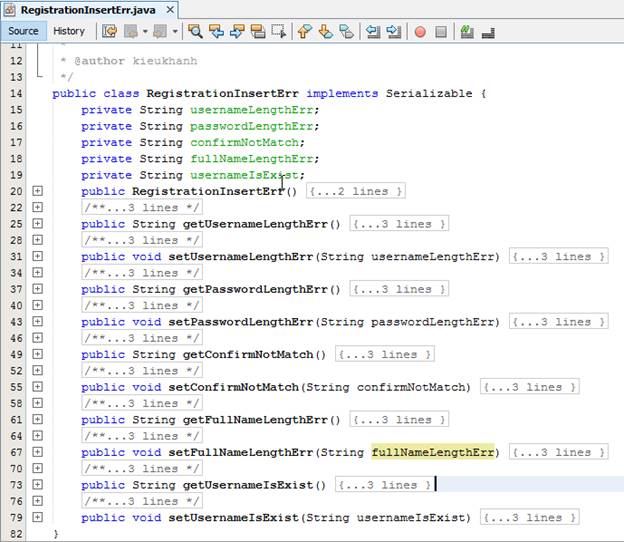The image size is (624, 542).
Task: Expand getConfirmNotMatch fold on line 49
Action: 37,354
